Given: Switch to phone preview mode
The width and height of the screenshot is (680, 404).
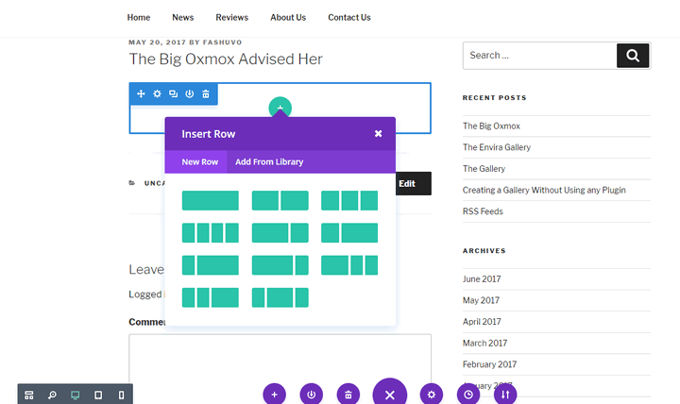Looking at the screenshot, I should tap(121, 395).
